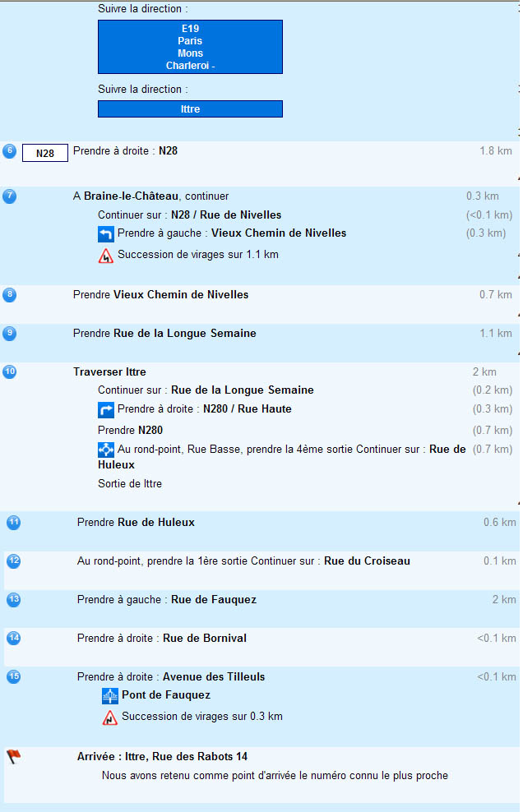The image size is (523, 812).
Task: Click step 12 blue number marker
Action: coord(13,561)
